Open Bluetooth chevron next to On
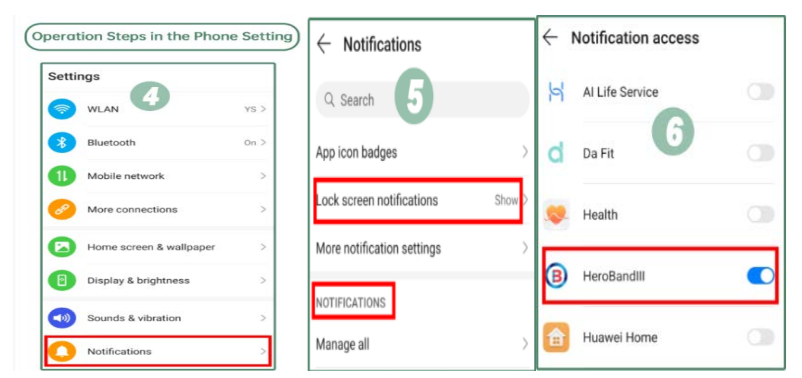 263,143
